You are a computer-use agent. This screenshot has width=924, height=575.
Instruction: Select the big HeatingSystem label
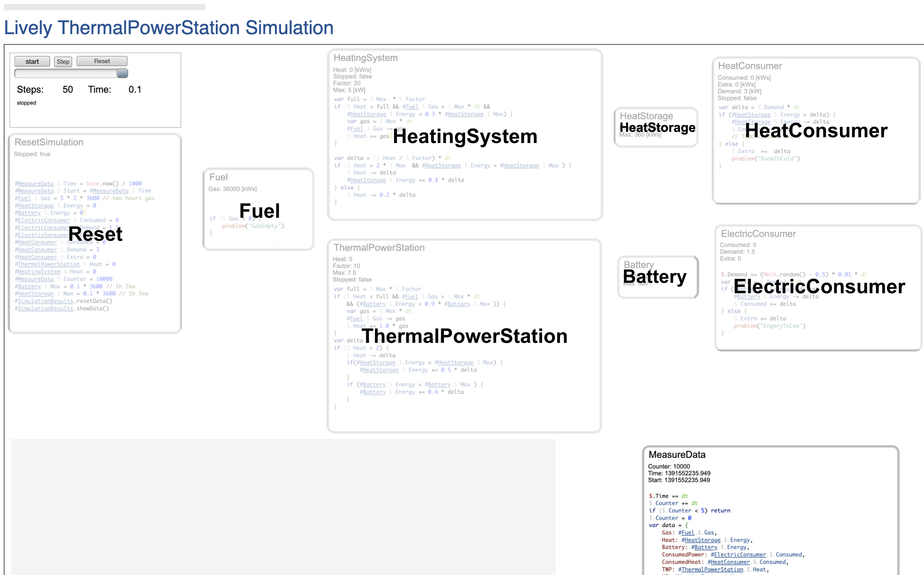click(465, 137)
